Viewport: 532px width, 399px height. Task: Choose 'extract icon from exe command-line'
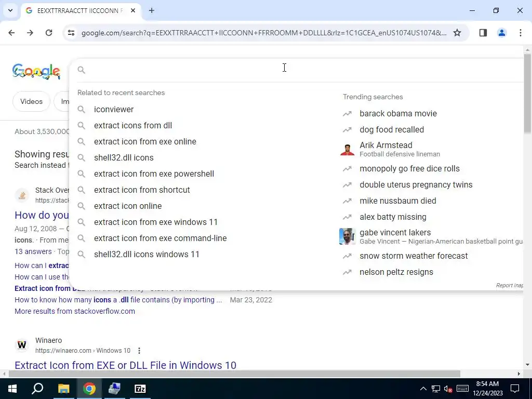[160, 238]
